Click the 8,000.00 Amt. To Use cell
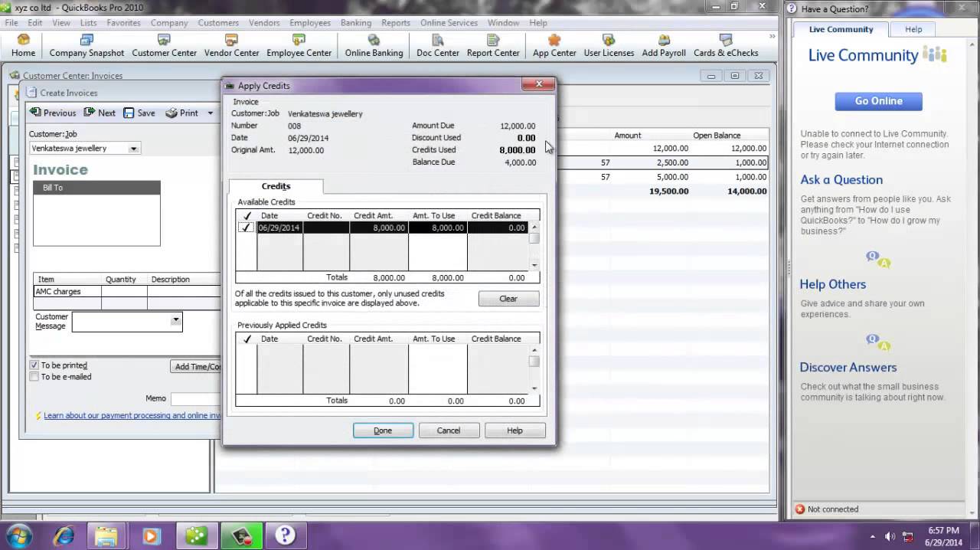This screenshot has width=980, height=550. point(437,228)
